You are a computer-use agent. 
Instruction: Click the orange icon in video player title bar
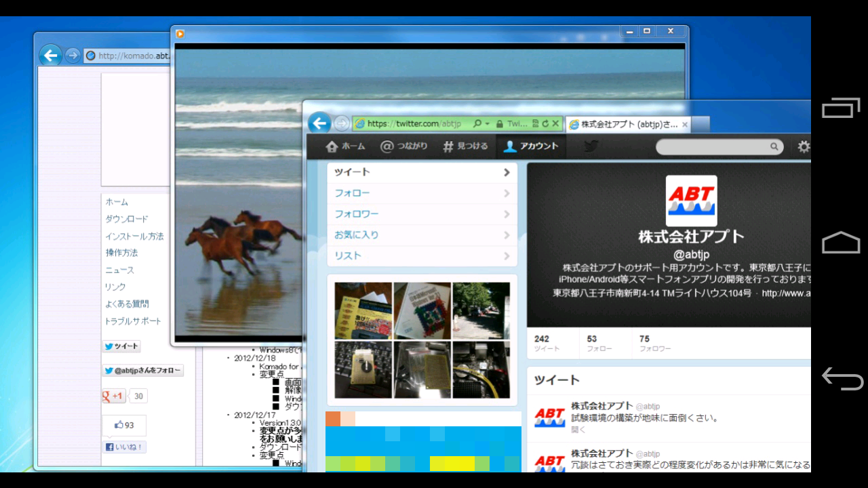click(180, 33)
